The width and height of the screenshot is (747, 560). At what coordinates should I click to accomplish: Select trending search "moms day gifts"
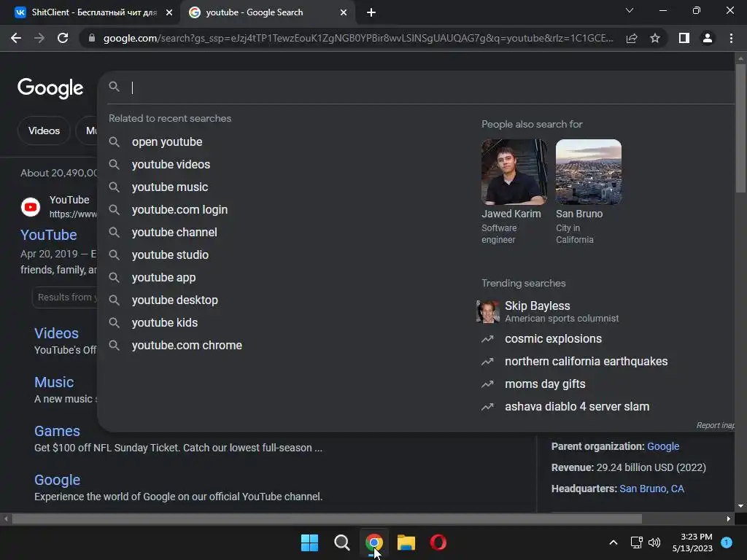[x=545, y=384]
